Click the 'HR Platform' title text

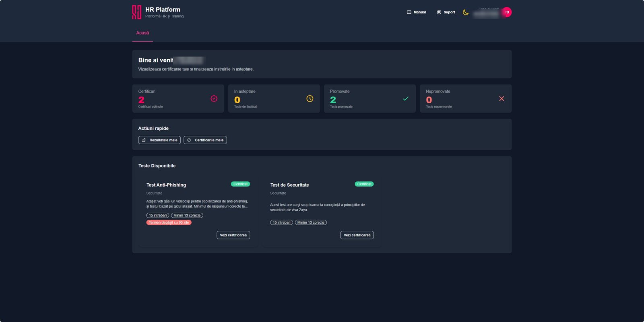(163, 10)
